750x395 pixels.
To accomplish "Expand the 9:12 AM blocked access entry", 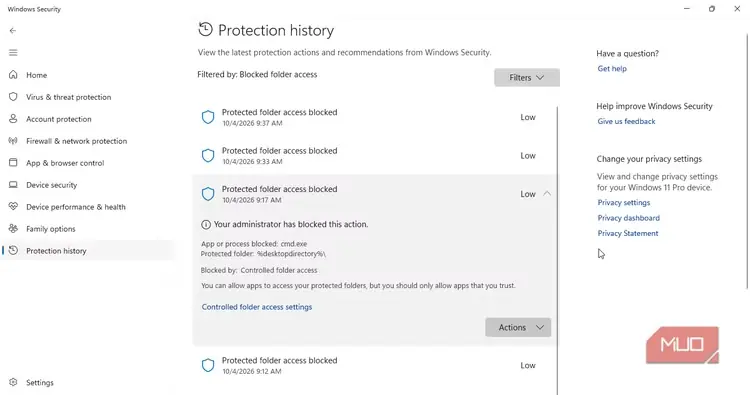I will click(375, 365).
